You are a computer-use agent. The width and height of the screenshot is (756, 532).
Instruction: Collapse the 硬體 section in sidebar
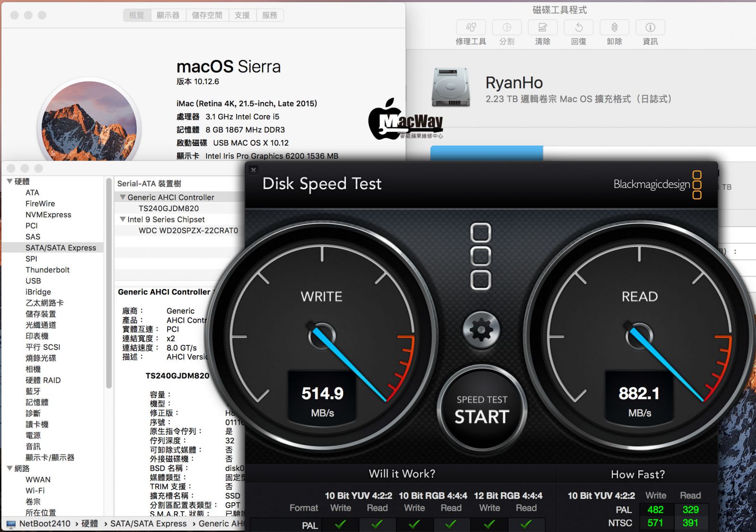pos(9,181)
